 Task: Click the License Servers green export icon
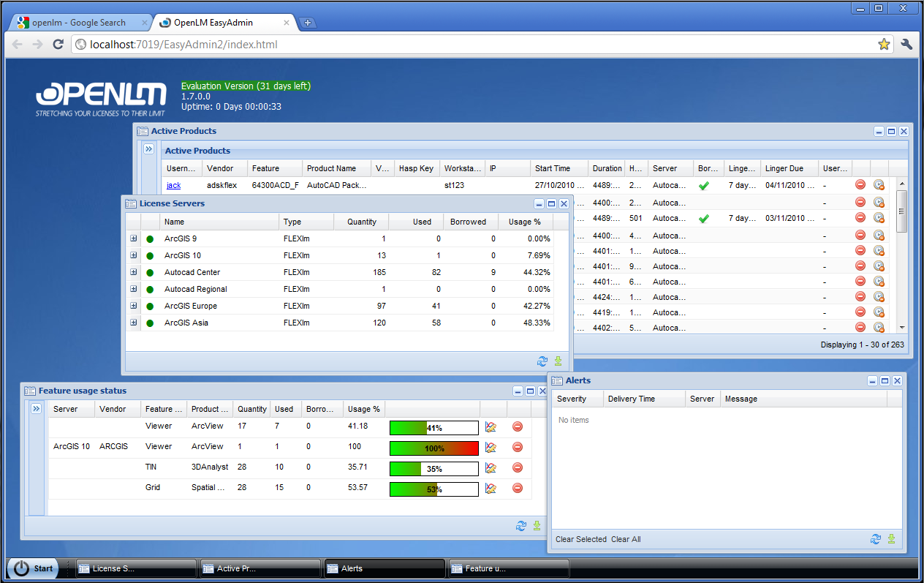(558, 361)
